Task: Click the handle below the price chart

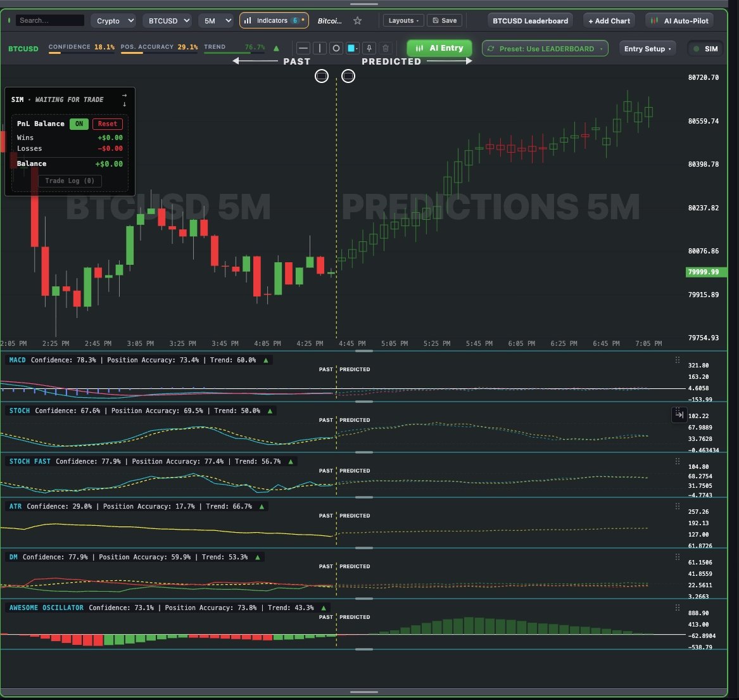Action: (x=364, y=351)
